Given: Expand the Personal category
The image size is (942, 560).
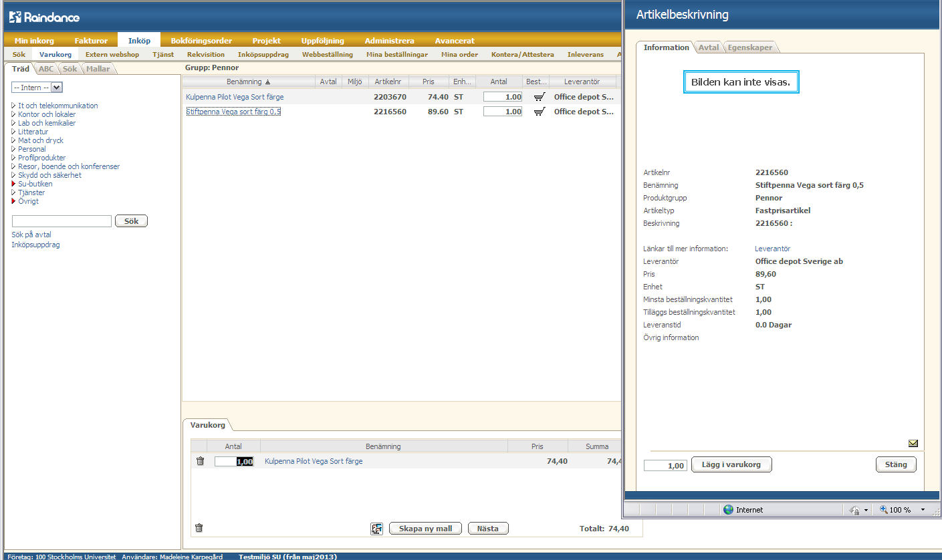Looking at the screenshot, I should click(x=13, y=149).
